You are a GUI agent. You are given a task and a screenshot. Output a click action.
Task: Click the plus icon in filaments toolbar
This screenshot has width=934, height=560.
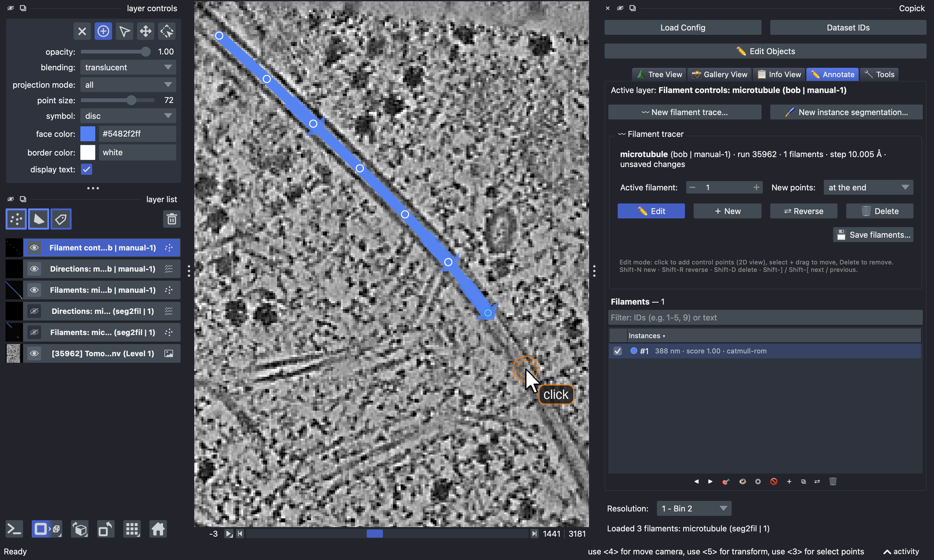[x=789, y=482]
